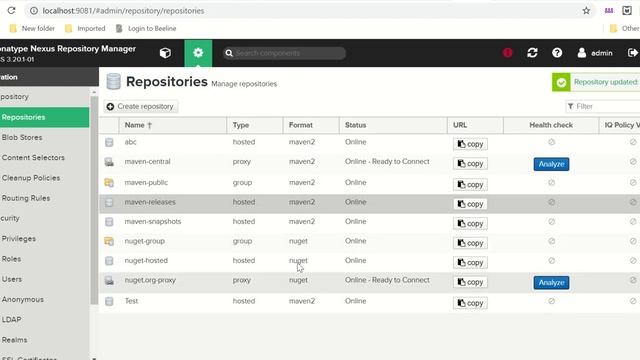Click the health check icon for nuget-group
The width and height of the screenshot is (640, 360).
coord(551,241)
